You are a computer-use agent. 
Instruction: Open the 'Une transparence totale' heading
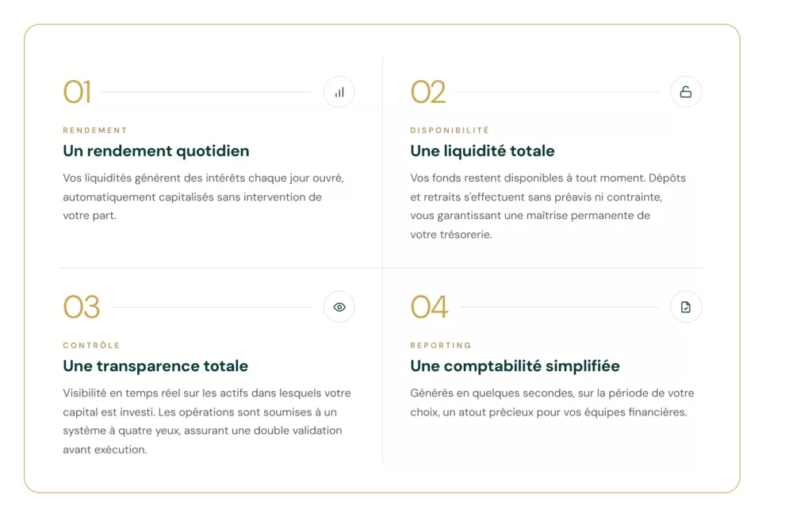pos(155,366)
